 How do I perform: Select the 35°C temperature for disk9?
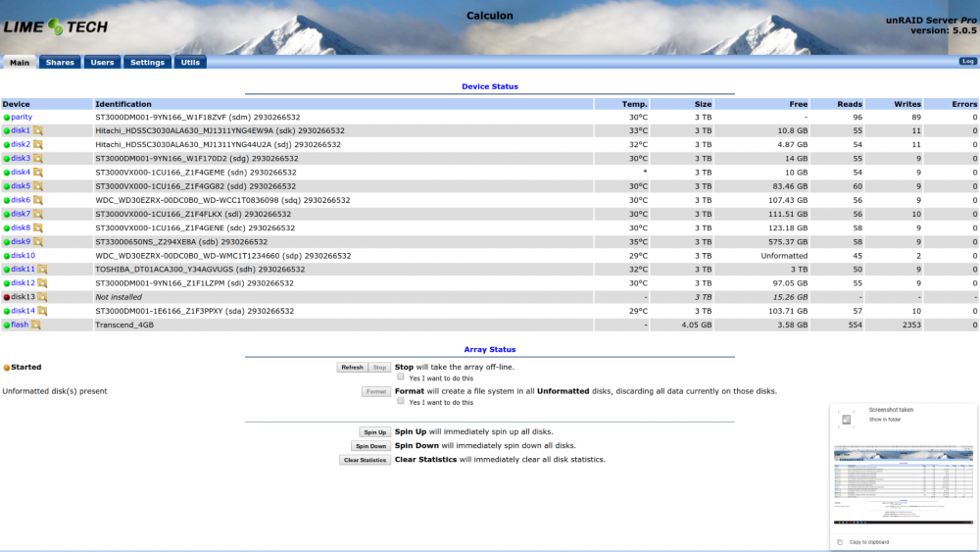[638, 242]
